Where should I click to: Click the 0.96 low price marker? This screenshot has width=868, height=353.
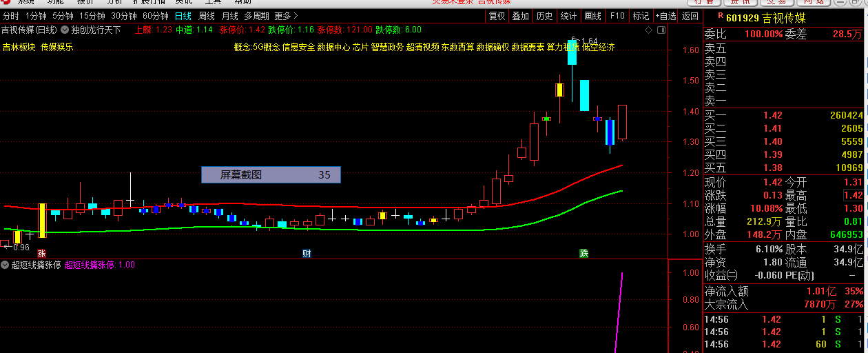21,247
